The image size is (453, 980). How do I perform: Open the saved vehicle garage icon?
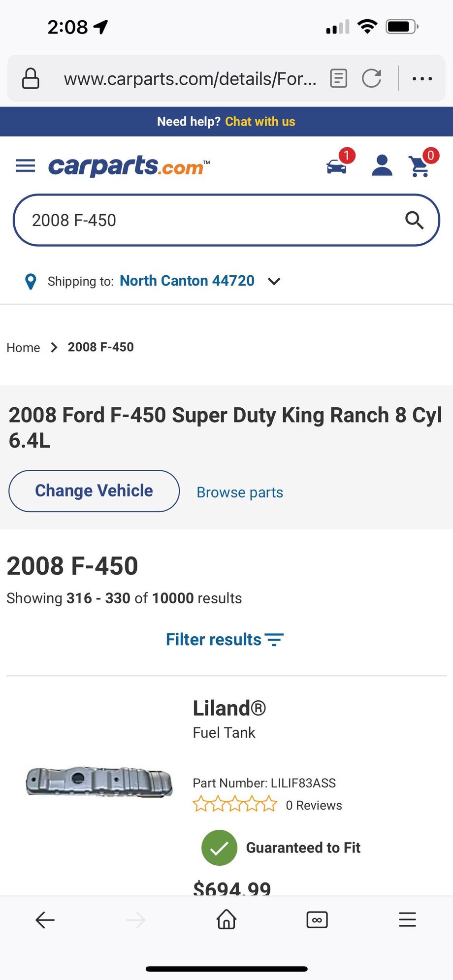click(x=337, y=166)
